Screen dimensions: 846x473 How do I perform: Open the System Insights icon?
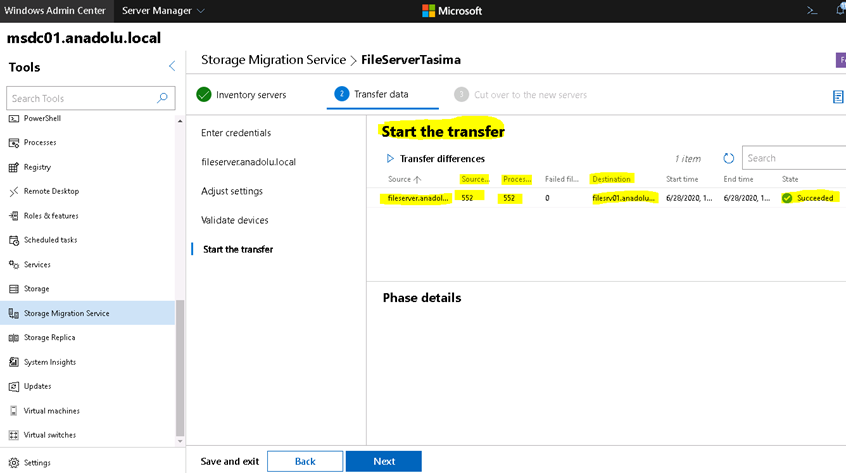click(13, 362)
